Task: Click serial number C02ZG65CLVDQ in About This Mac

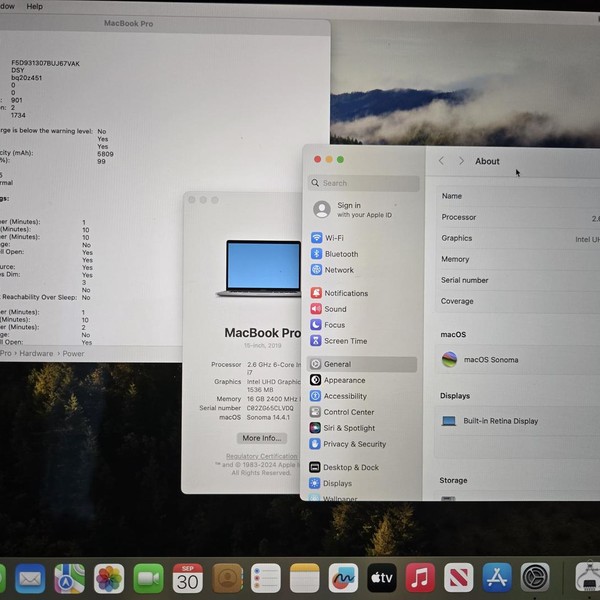Action: [x=270, y=408]
